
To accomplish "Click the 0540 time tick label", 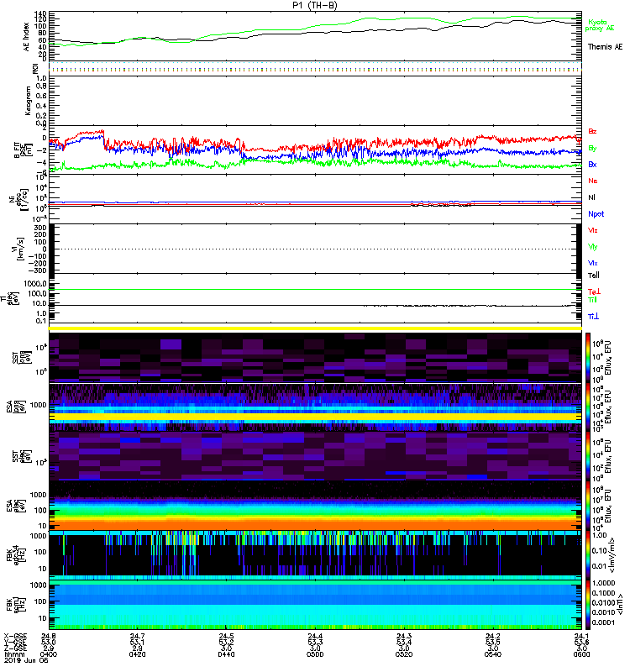I will point(493,654).
